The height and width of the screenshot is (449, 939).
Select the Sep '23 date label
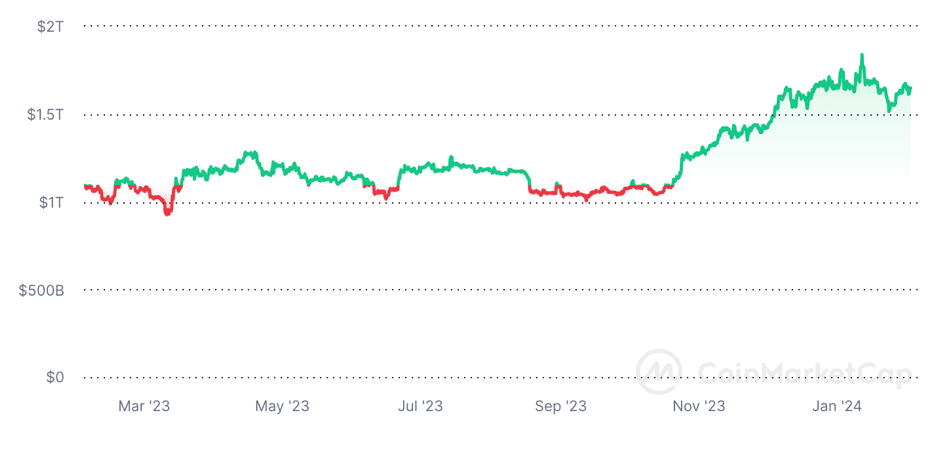[x=560, y=406]
